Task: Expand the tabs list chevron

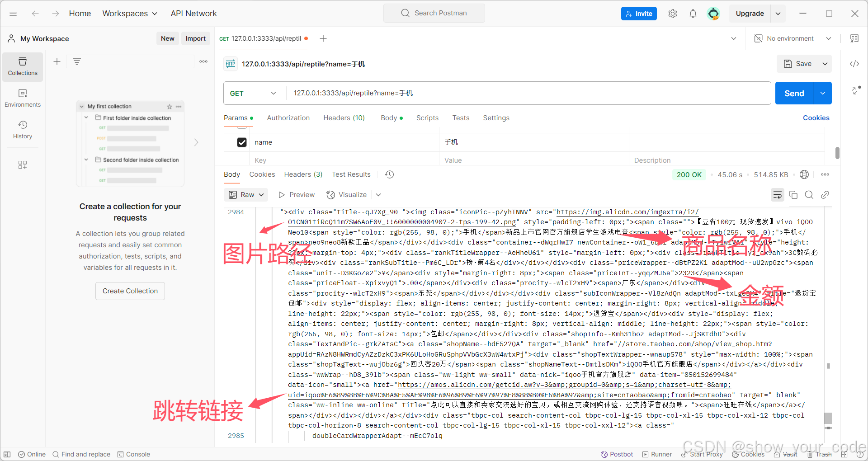Action: [734, 38]
